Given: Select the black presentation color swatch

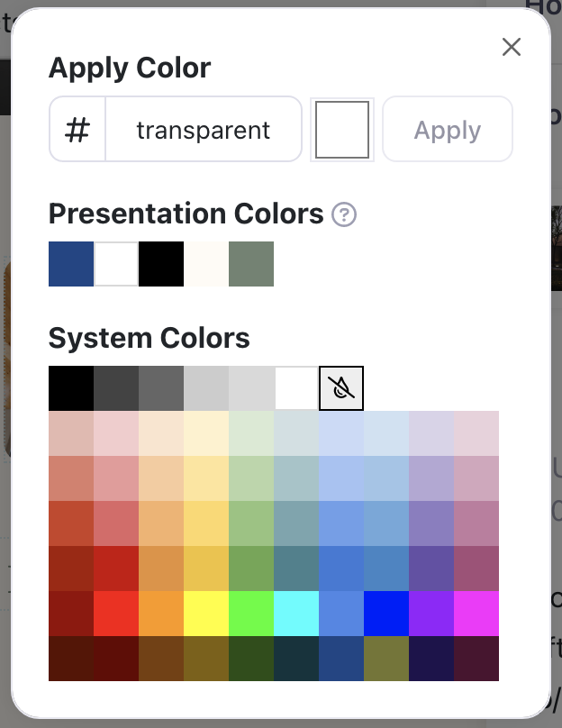Looking at the screenshot, I should [161, 264].
